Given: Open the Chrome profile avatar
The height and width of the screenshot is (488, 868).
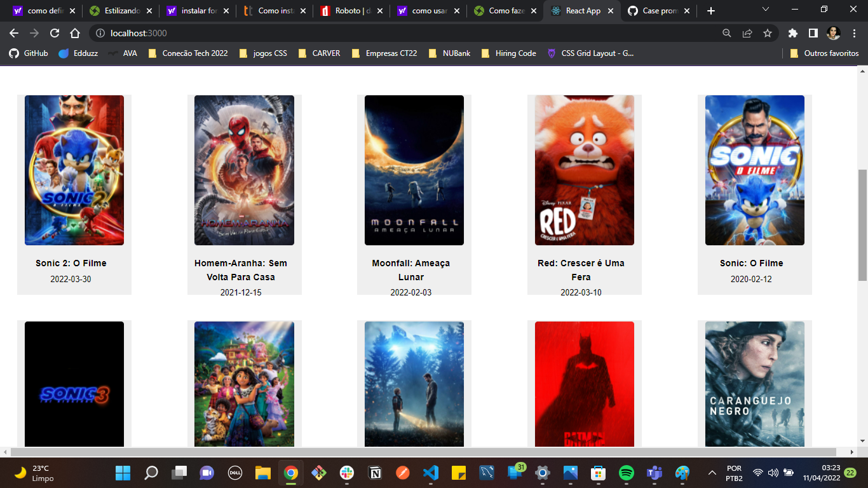Looking at the screenshot, I should 833,33.
